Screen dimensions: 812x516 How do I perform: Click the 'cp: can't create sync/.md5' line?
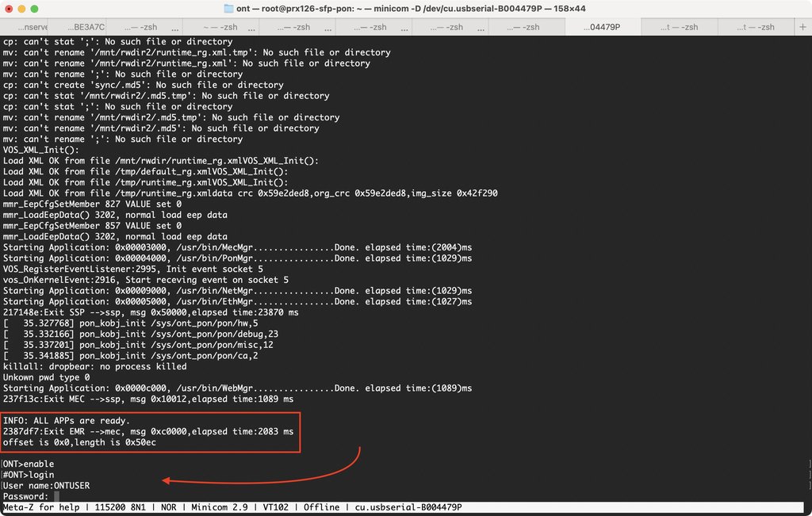click(143, 85)
